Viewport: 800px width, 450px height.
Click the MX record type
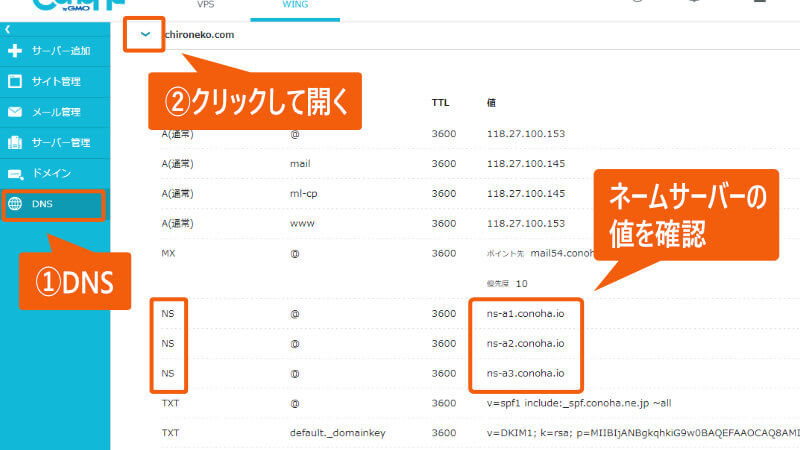click(x=168, y=253)
